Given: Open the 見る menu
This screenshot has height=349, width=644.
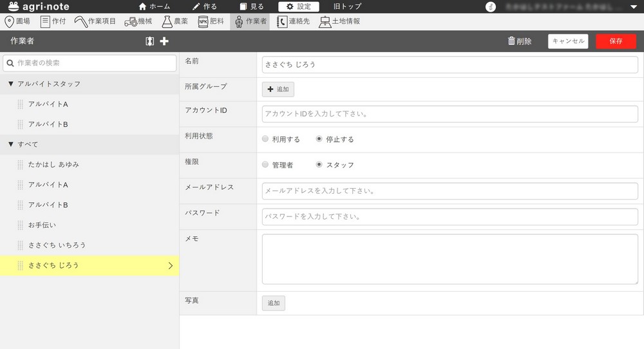Looking at the screenshot, I should point(251,6).
